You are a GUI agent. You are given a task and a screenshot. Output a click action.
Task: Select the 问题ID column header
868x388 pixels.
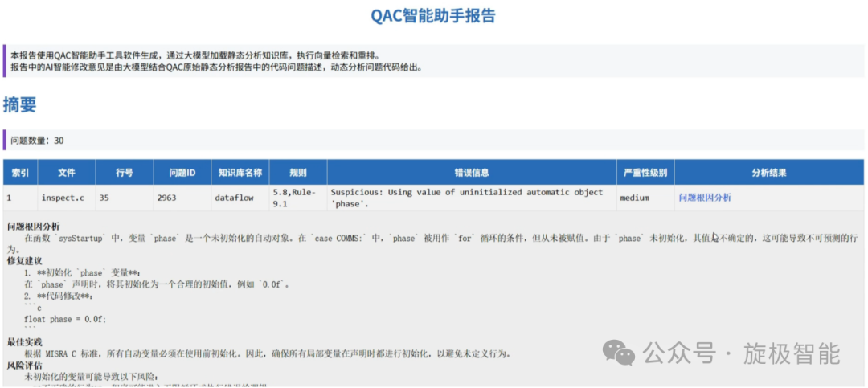tap(182, 172)
